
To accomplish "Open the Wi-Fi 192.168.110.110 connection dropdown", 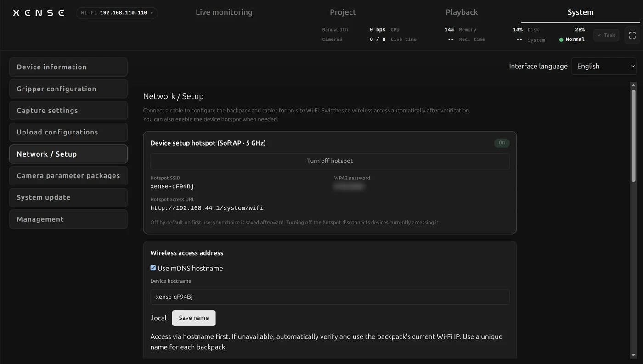I will (x=117, y=13).
